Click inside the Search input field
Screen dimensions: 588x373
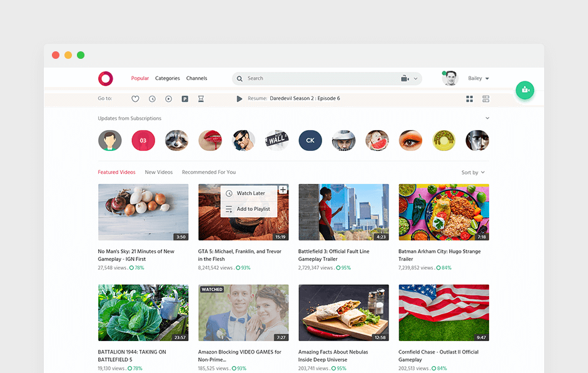[313, 78]
